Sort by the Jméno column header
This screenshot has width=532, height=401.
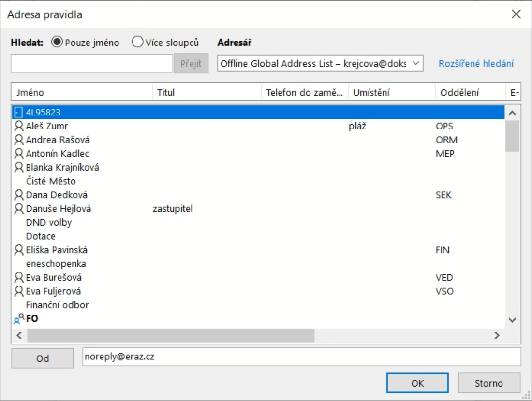click(81, 92)
